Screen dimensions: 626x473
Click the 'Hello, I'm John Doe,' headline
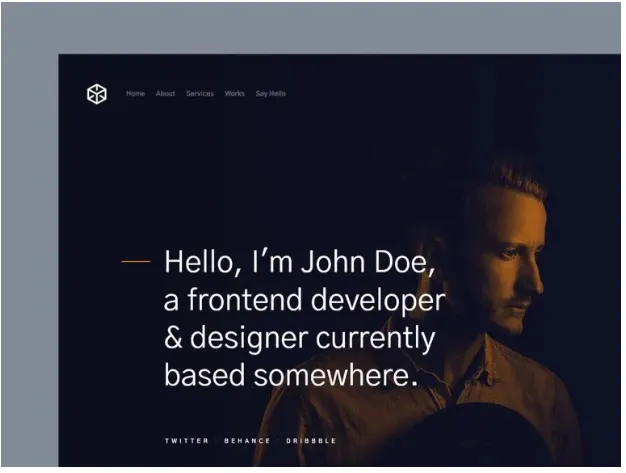(x=299, y=262)
